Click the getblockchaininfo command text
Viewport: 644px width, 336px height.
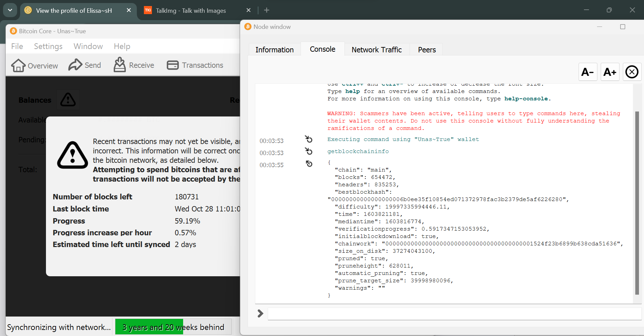358,151
